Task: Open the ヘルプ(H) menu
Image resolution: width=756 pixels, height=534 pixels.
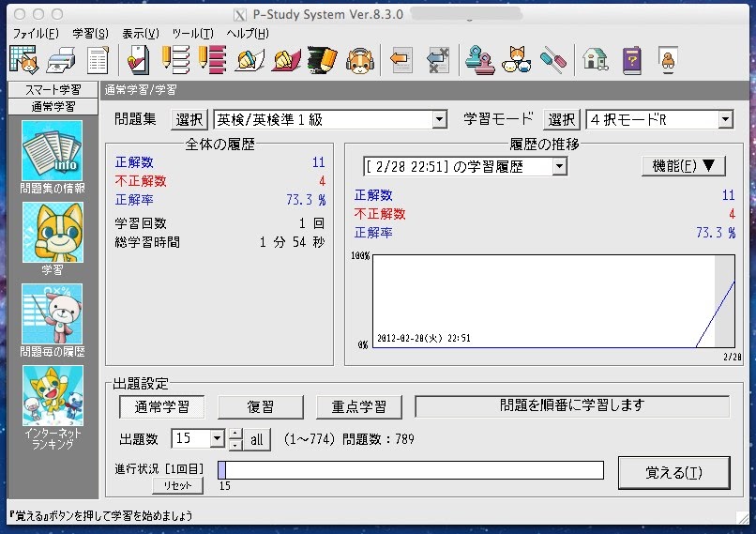Action: pyautogui.click(x=248, y=33)
